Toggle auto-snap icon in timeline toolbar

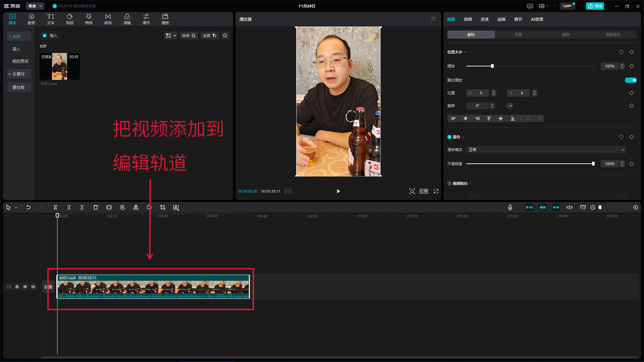(x=542, y=207)
